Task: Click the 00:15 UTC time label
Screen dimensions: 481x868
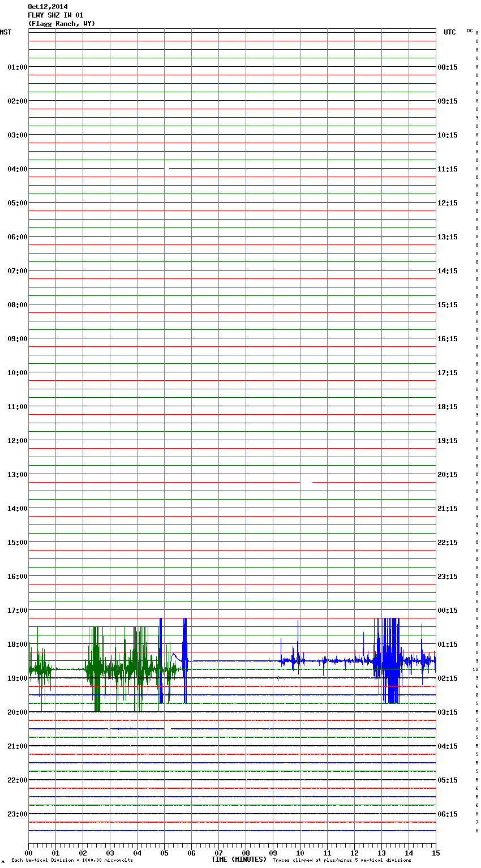Action: [x=448, y=611]
